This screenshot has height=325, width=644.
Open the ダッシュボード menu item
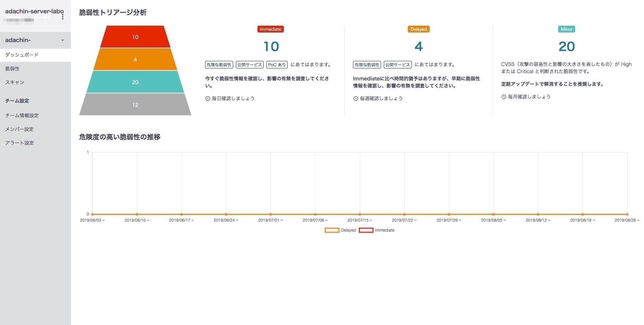click(x=22, y=55)
